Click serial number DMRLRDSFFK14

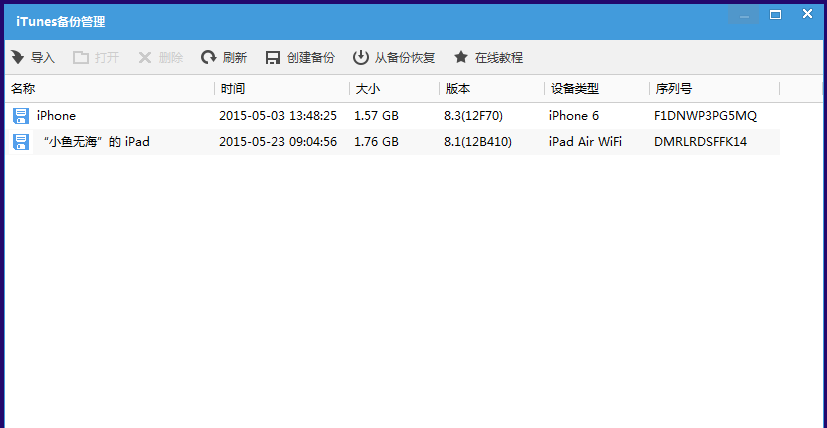coord(700,141)
